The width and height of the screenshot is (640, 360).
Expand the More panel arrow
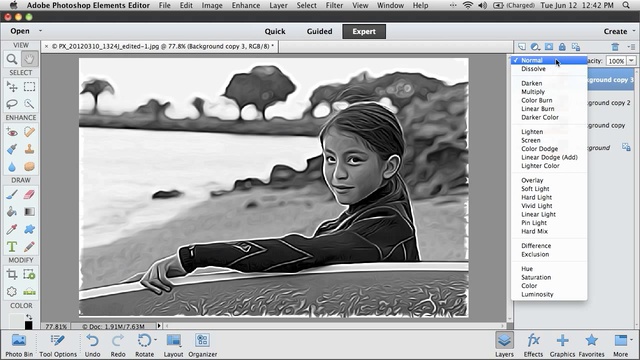(x=631, y=340)
